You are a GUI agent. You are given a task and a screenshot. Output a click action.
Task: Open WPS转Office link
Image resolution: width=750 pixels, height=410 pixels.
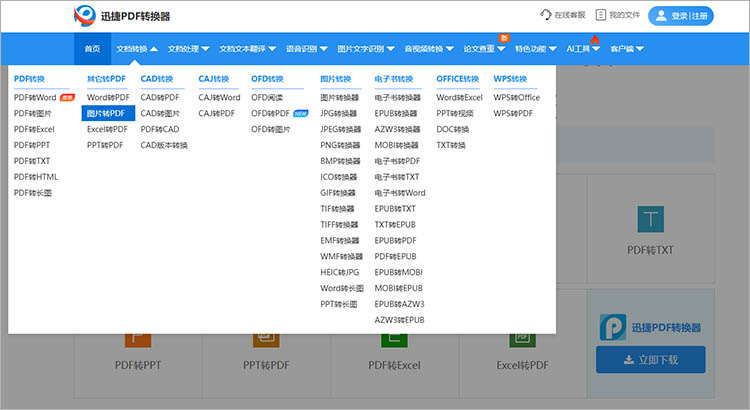click(x=517, y=98)
